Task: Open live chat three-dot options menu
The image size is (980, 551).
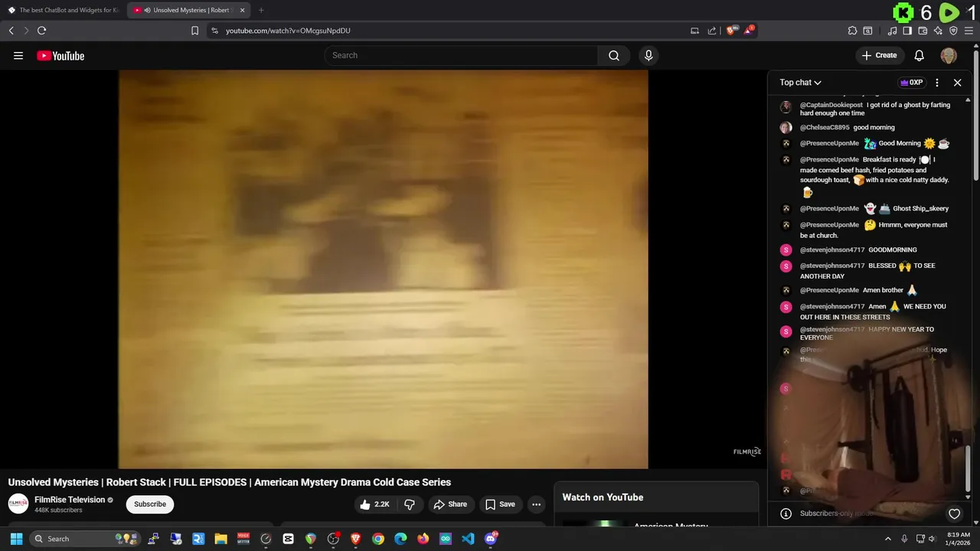Action: tap(937, 83)
